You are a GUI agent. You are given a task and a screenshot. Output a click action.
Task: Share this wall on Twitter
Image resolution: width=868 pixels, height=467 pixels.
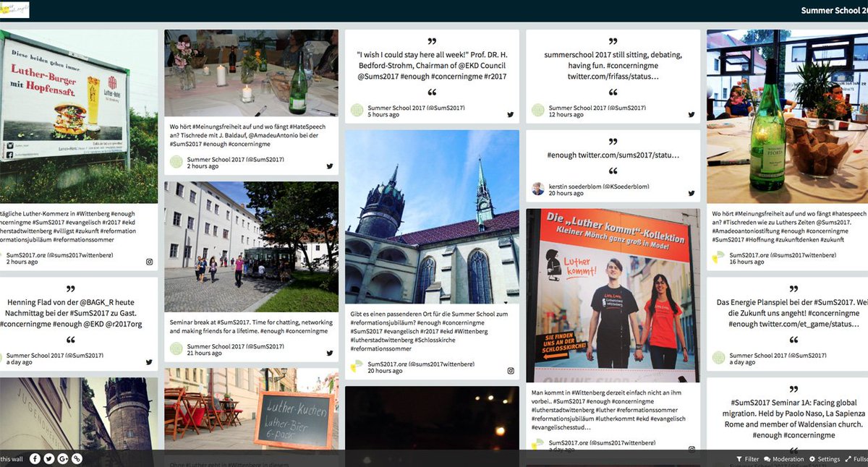coord(48,458)
